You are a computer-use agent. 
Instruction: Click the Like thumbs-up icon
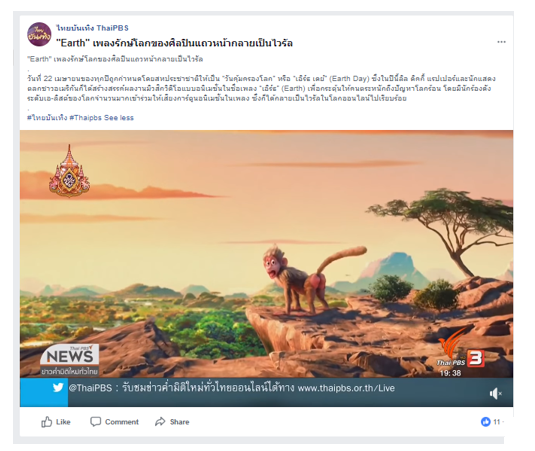[x=47, y=422]
